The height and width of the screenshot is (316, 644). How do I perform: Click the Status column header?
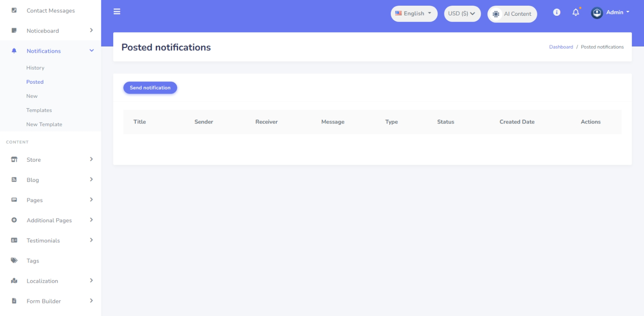[x=445, y=122]
